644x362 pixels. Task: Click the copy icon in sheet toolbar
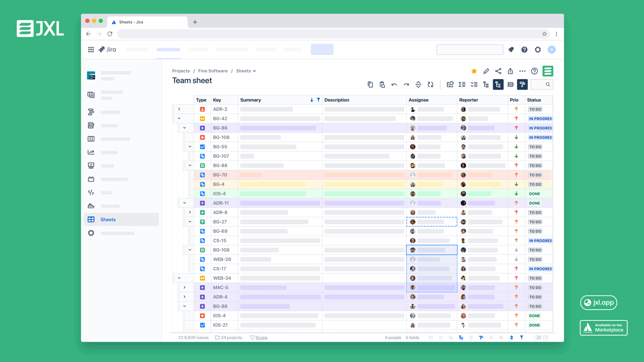(x=370, y=85)
